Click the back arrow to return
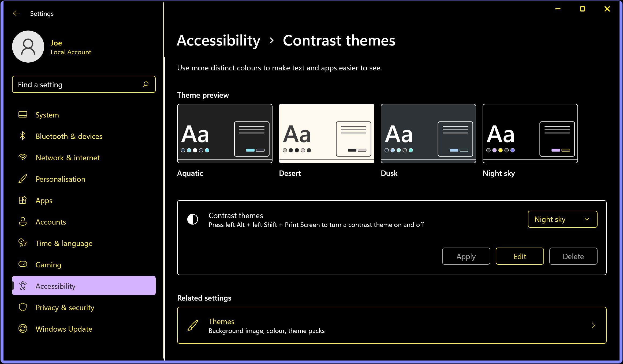The width and height of the screenshot is (623, 364). [15, 13]
